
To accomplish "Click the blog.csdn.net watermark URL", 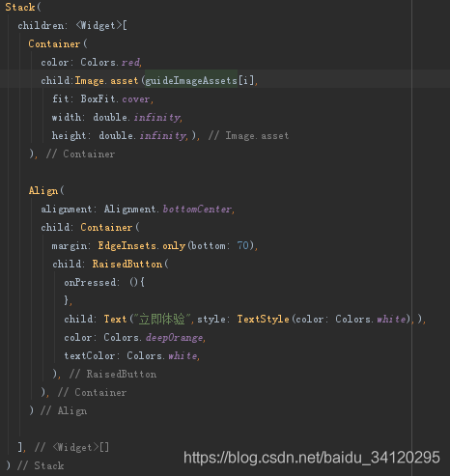I will click(x=312, y=458).
